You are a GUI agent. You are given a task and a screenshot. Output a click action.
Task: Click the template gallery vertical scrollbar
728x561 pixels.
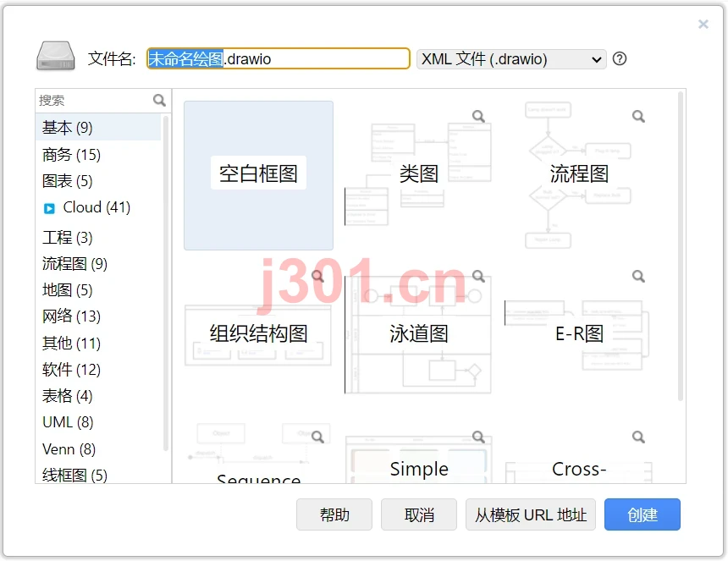(681, 246)
